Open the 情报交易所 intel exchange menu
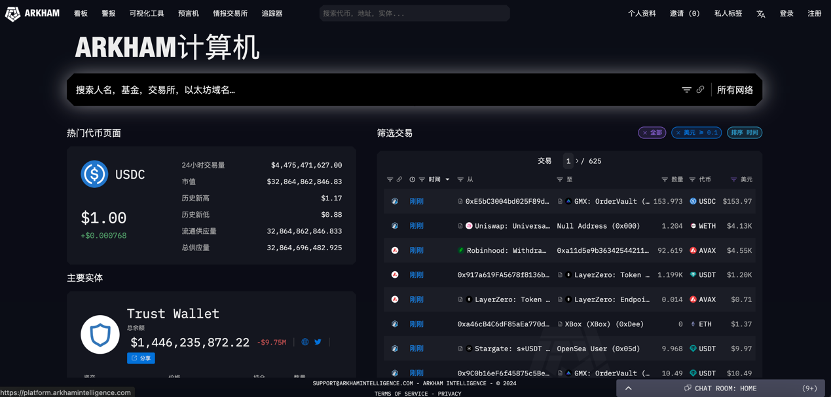Viewport: 832px width, 398px height. point(230,13)
